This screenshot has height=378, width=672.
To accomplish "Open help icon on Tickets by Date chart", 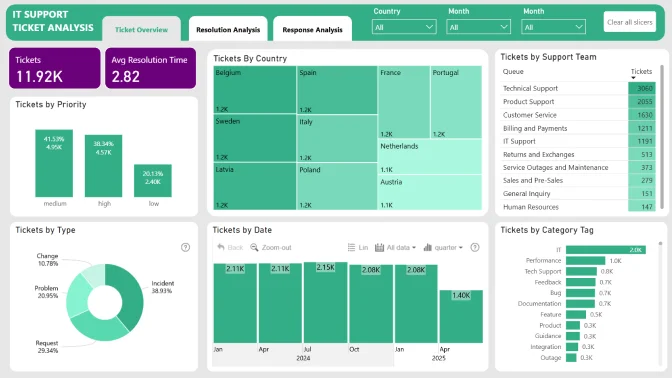I will click(x=475, y=247).
